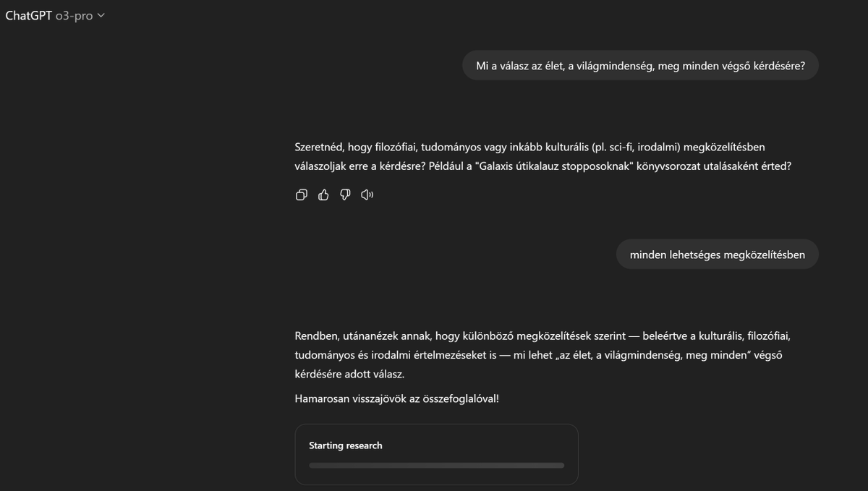Click the Hamarosan visszajövök sentence
Viewport: 868px width, 491px height.
[397, 398]
